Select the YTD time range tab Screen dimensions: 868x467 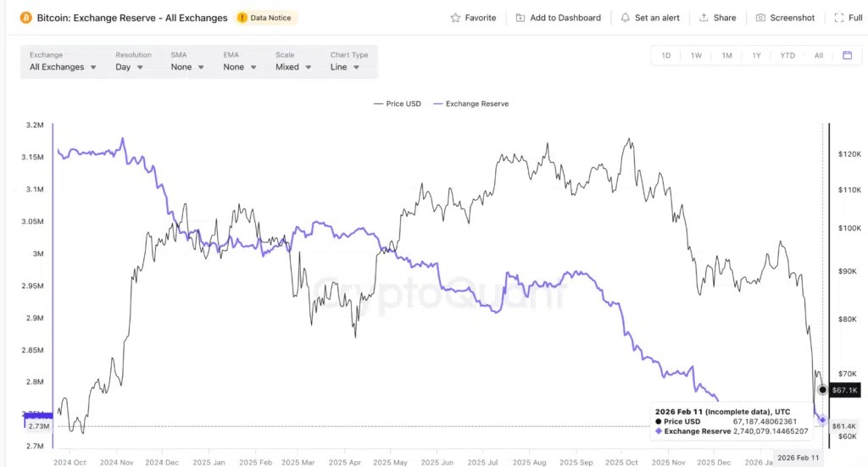(x=787, y=55)
